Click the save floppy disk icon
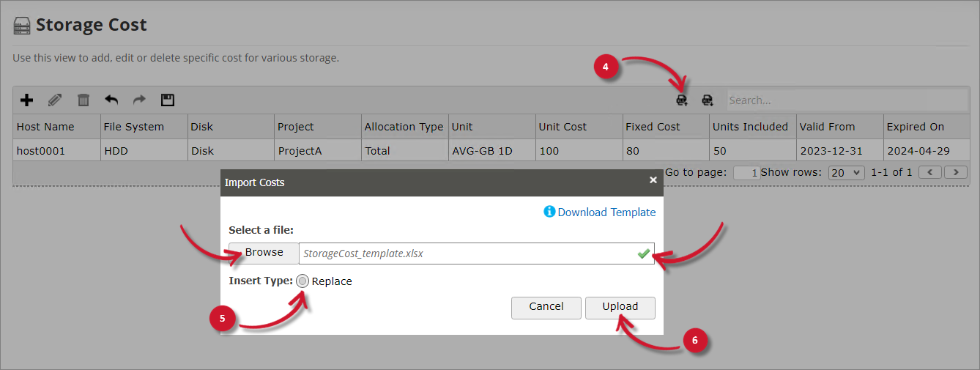 [x=167, y=100]
